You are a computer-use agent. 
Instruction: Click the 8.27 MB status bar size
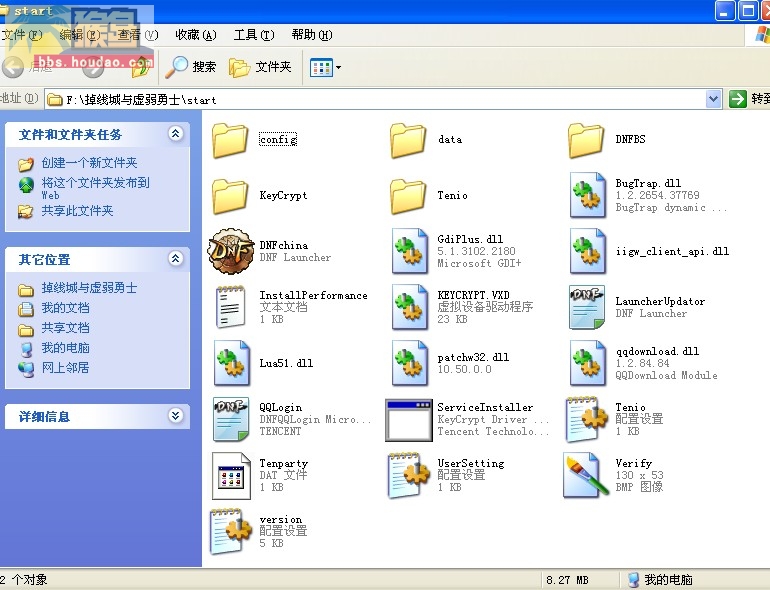[x=567, y=580]
